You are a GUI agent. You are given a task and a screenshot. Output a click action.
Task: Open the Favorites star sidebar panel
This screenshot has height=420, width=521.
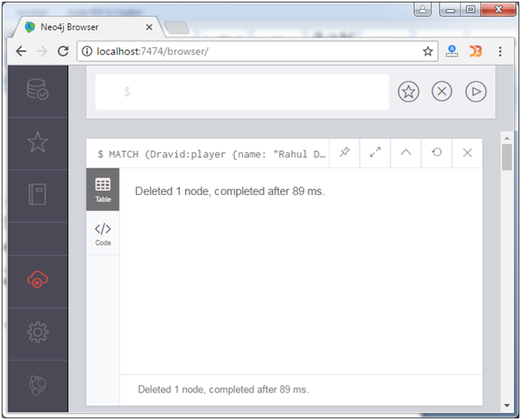pos(37,142)
